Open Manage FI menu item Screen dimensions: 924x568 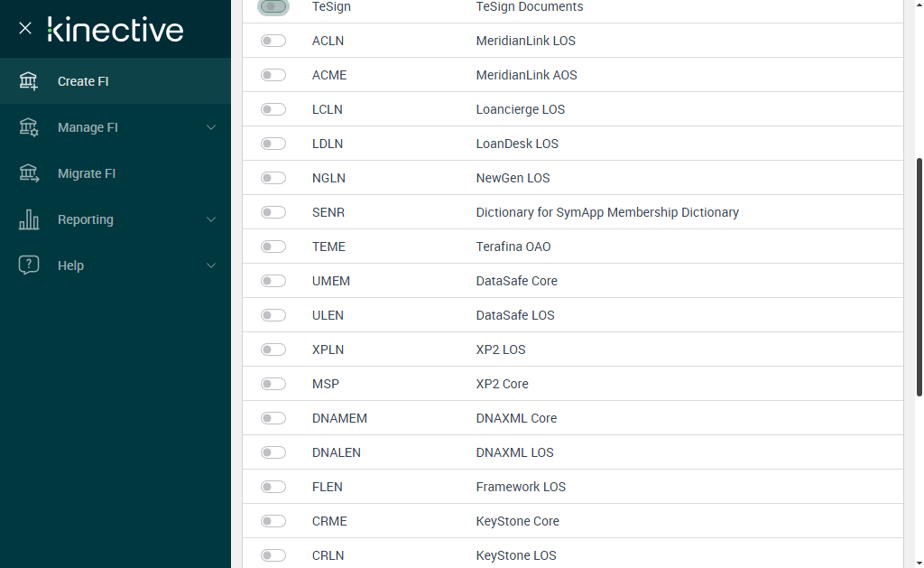[115, 126]
